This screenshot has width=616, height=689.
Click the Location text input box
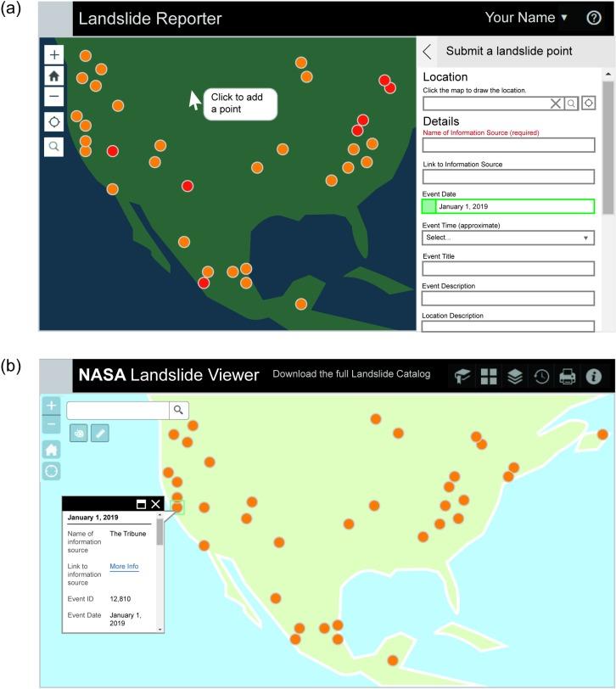pos(486,104)
